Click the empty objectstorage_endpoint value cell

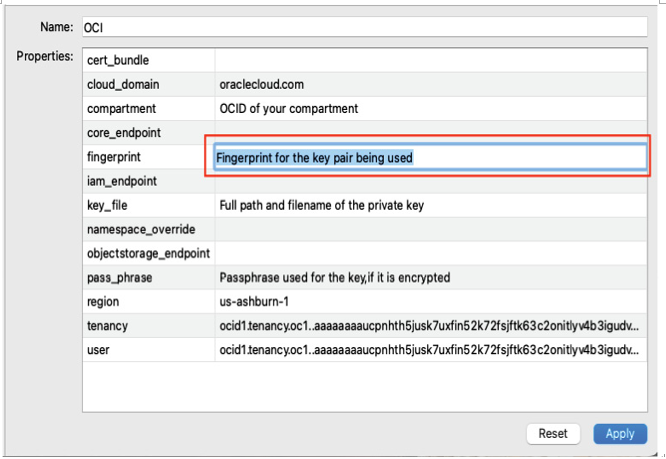(x=431, y=253)
